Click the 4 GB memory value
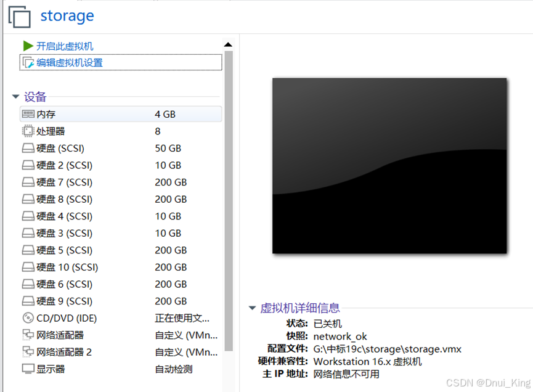 [x=165, y=114]
